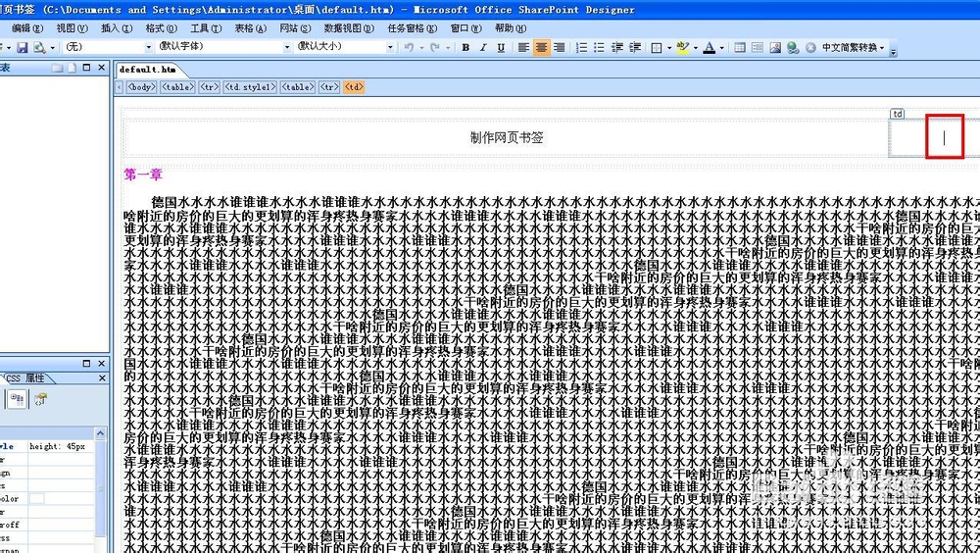
Task: Click the Save disk icon
Action: coord(23,47)
